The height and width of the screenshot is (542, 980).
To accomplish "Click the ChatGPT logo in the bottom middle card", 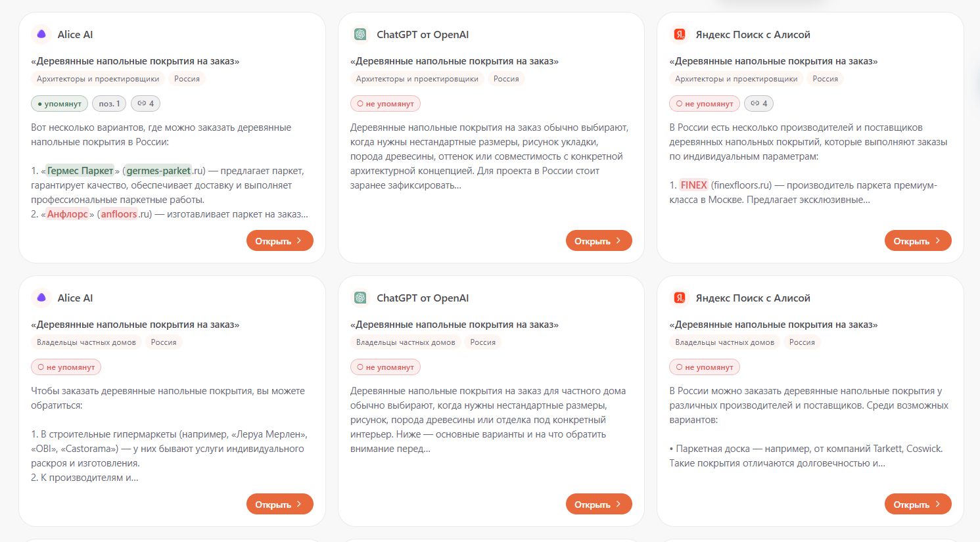I will (360, 298).
